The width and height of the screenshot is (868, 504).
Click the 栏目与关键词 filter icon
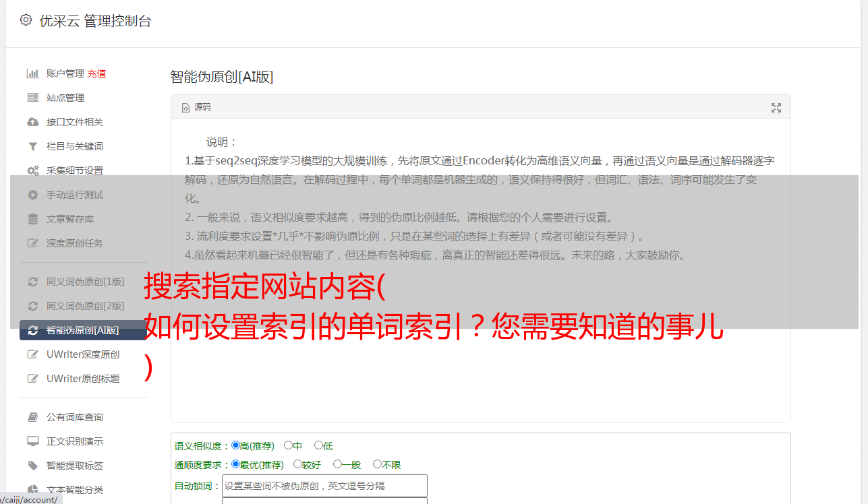click(32, 146)
